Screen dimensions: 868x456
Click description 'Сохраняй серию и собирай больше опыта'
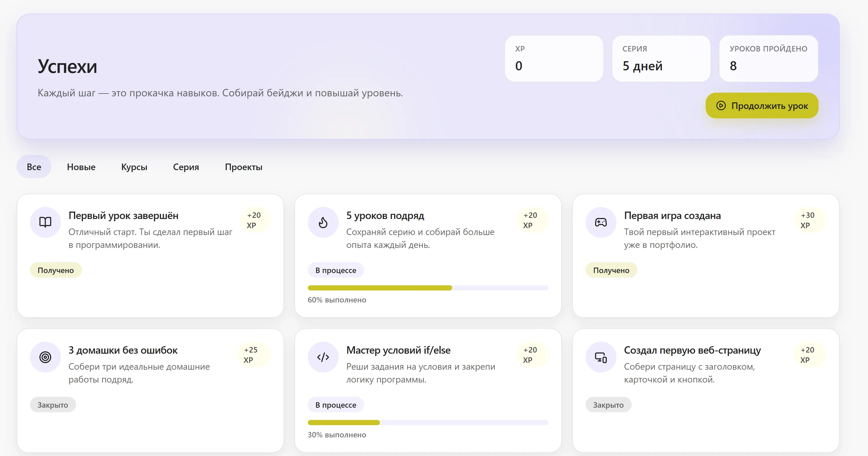point(420,238)
